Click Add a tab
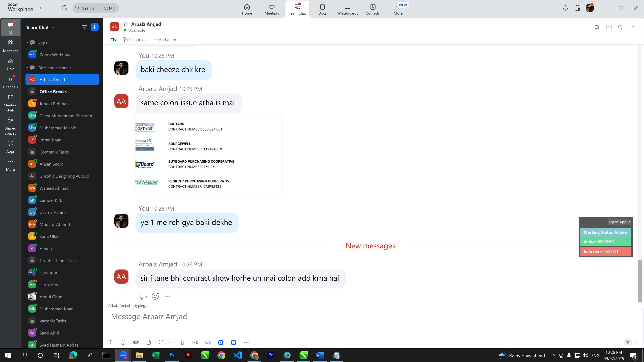The width and height of the screenshot is (644, 362). [x=165, y=40]
